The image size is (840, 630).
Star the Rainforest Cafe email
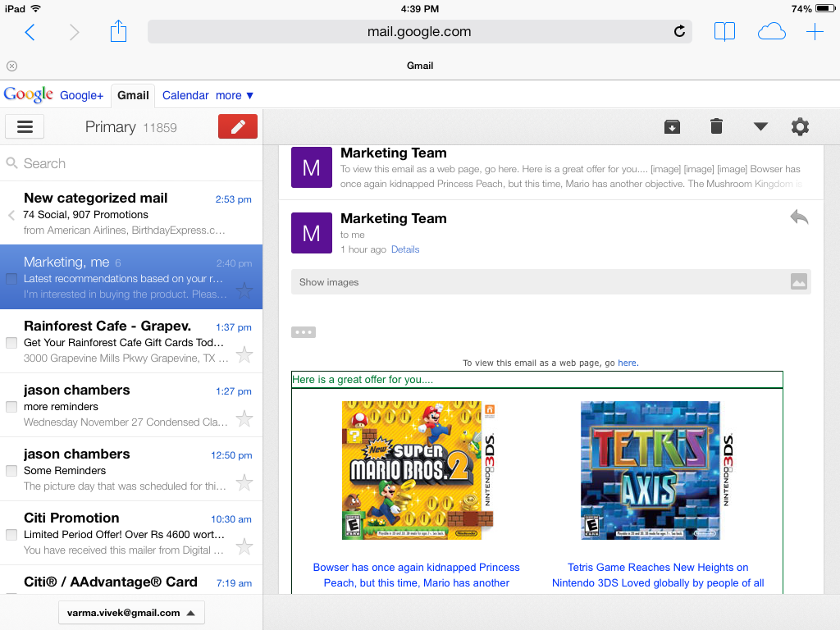[x=244, y=354]
